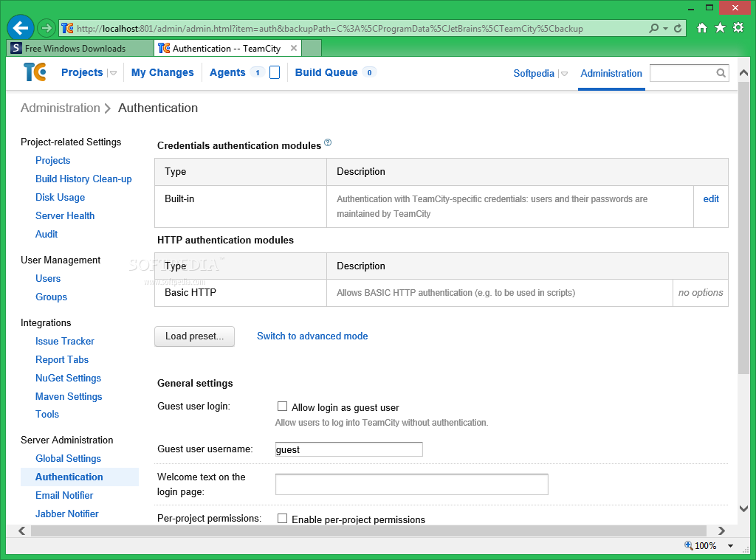
Task: Open the Projects menu
Action: [x=82, y=72]
